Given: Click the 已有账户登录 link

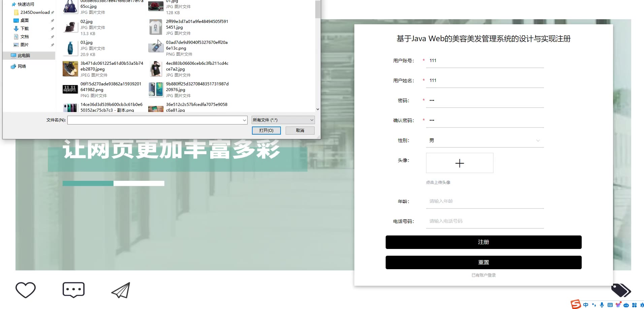Looking at the screenshot, I should click(x=484, y=275).
